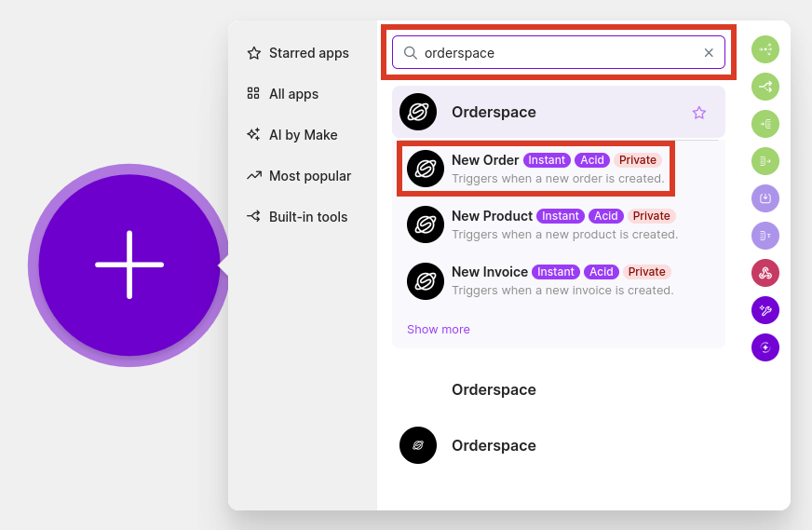The image size is (812, 530).
Task: Select Built-in tools category
Action: (297, 216)
